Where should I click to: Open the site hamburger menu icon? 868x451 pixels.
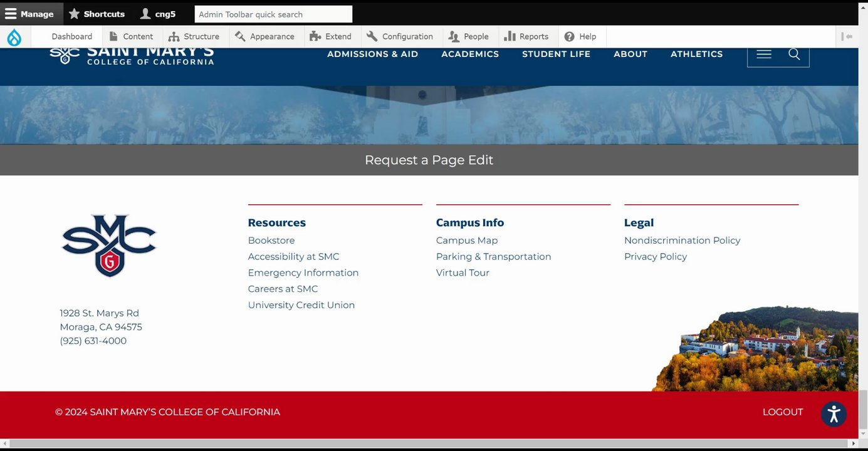(x=763, y=54)
